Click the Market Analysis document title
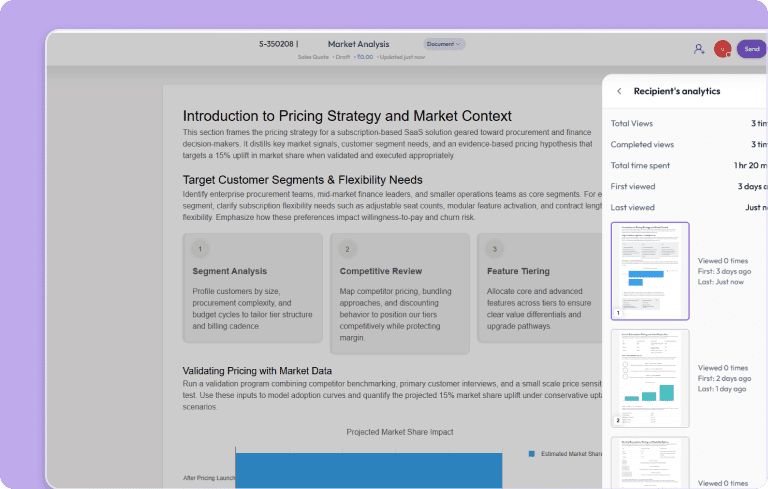Image resolution: width=768 pixels, height=489 pixels. tap(358, 44)
